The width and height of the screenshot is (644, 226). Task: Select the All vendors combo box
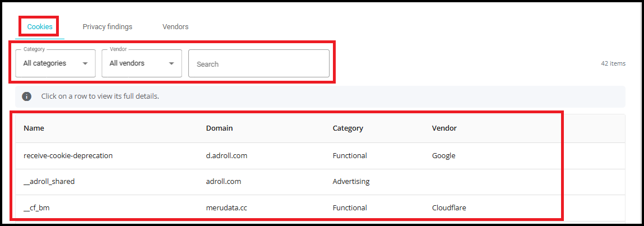(142, 63)
